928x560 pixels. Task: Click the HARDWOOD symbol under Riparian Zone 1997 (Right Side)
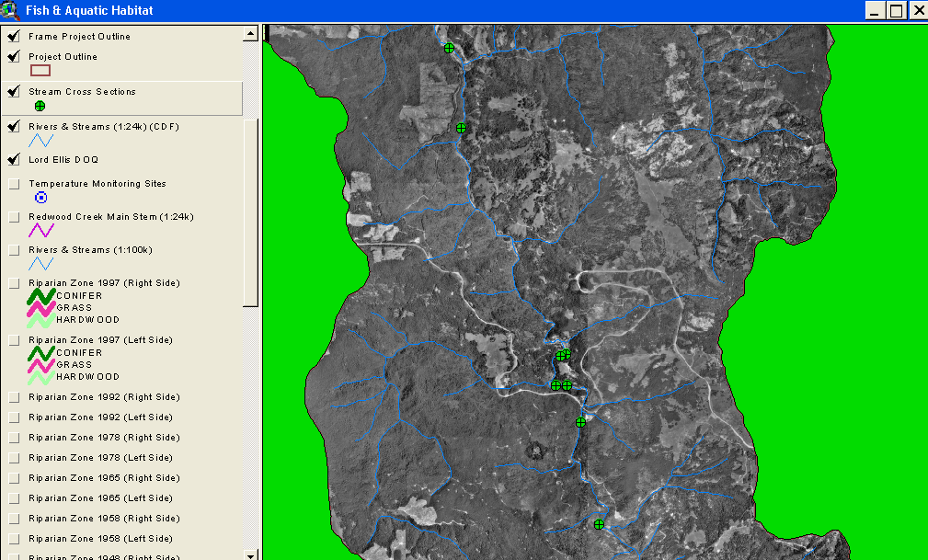(40, 320)
